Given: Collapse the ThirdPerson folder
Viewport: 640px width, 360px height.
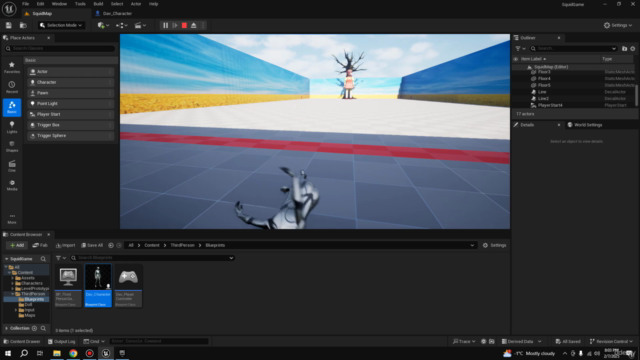Looking at the screenshot, I should pos(13,294).
